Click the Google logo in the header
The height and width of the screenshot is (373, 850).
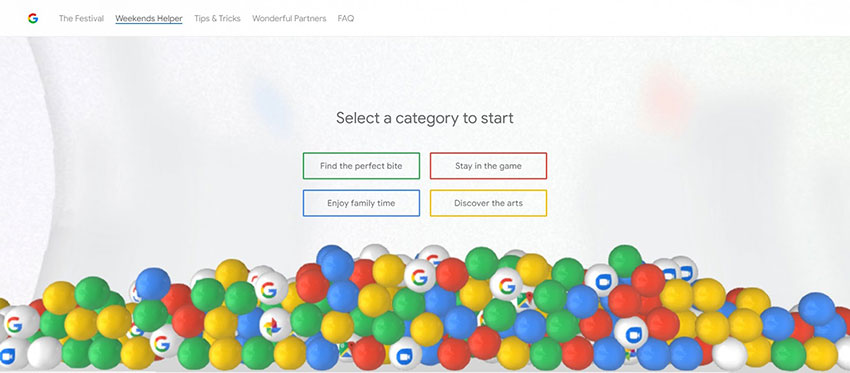point(33,18)
